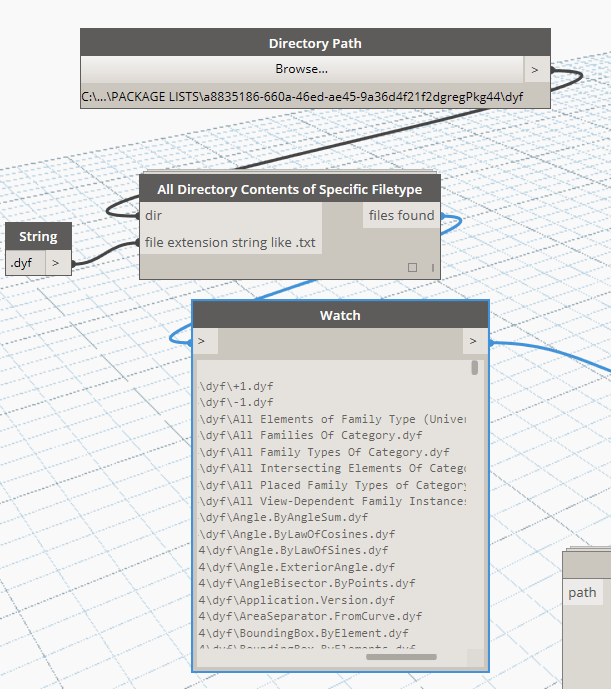Click the Watch vertical scrollbar thumb
Viewport: 611px width, 689px height.
pyautogui.click(x=474, y=368)
